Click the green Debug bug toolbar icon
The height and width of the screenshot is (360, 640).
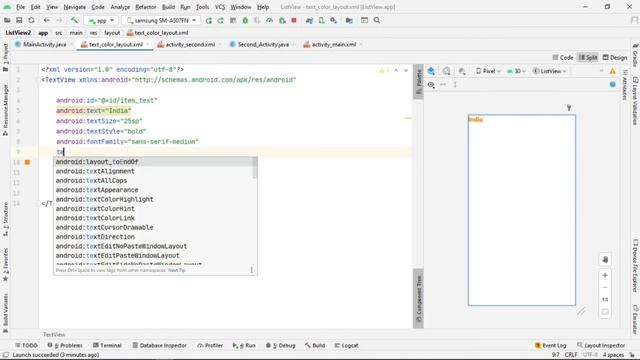coord(245,20)
